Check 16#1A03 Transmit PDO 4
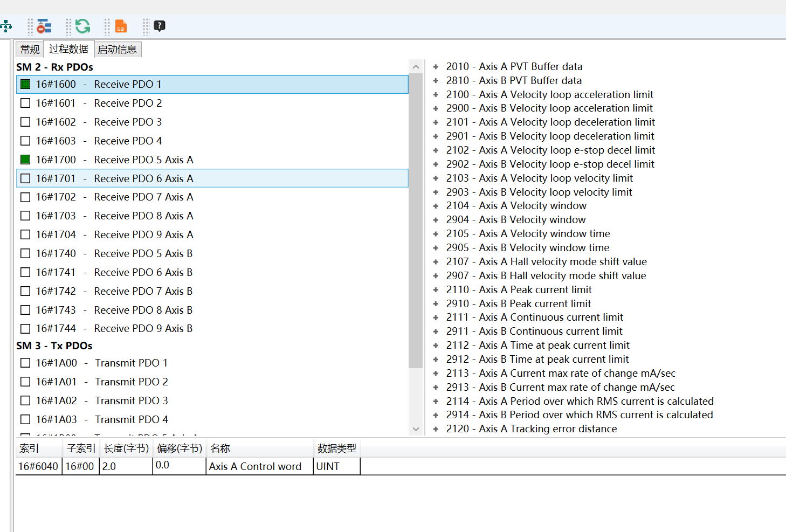This screenshot has width=786, height=532. coord(25,419)
